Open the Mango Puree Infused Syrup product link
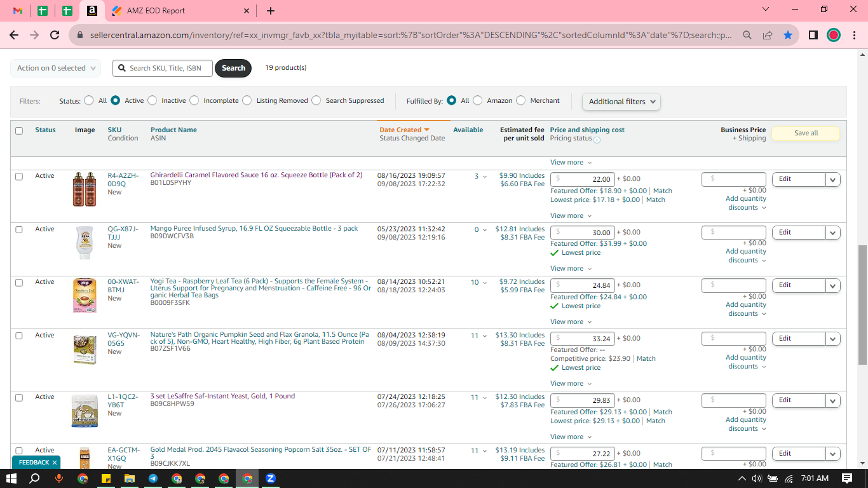Viewport: 868px width, 488px height. click(254, 229)
